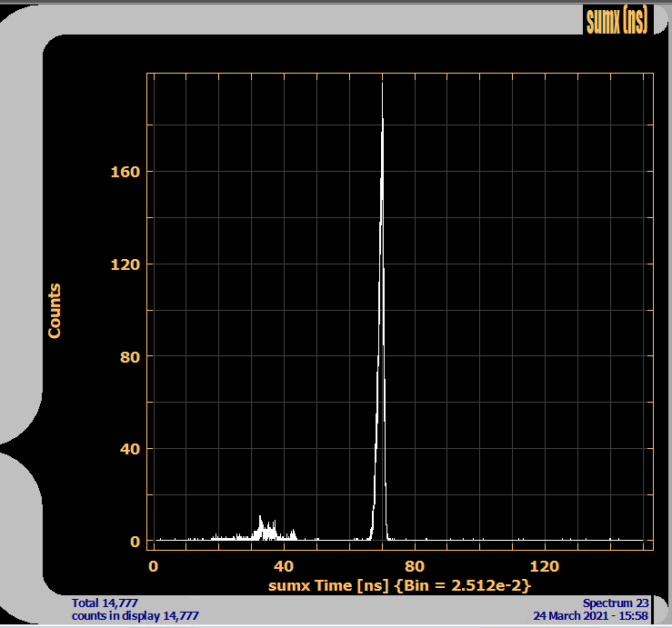Click the 80 tick label on x-axis
672x628 pixels.
pos(416,566)
